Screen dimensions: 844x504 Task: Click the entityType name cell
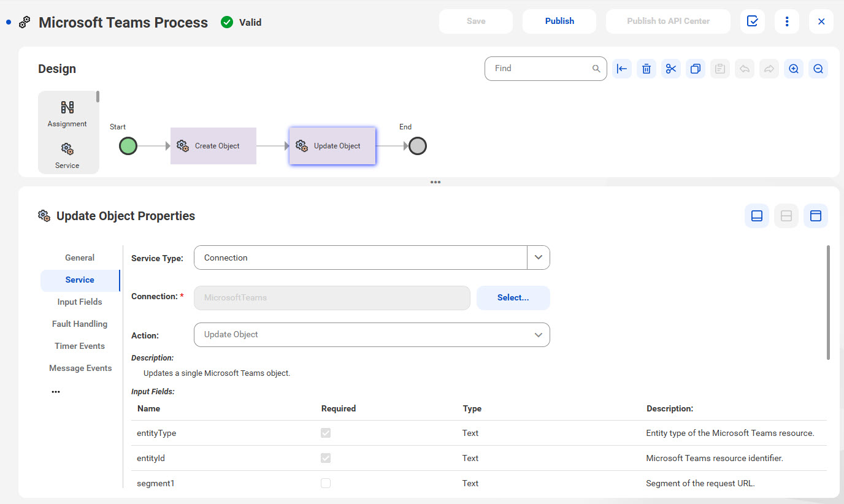pos(156,433)
